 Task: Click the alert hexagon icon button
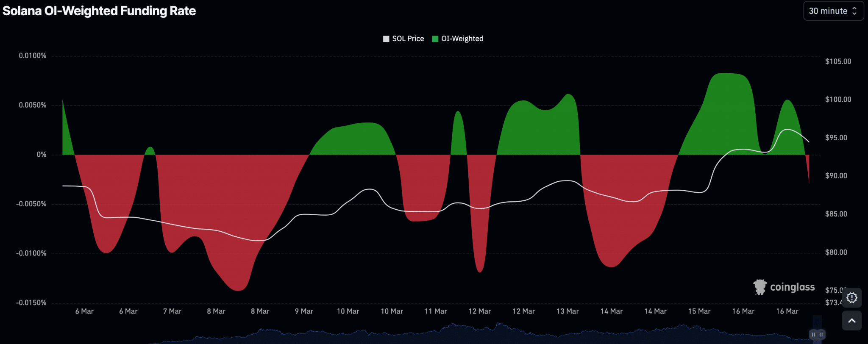click(852, 298)
